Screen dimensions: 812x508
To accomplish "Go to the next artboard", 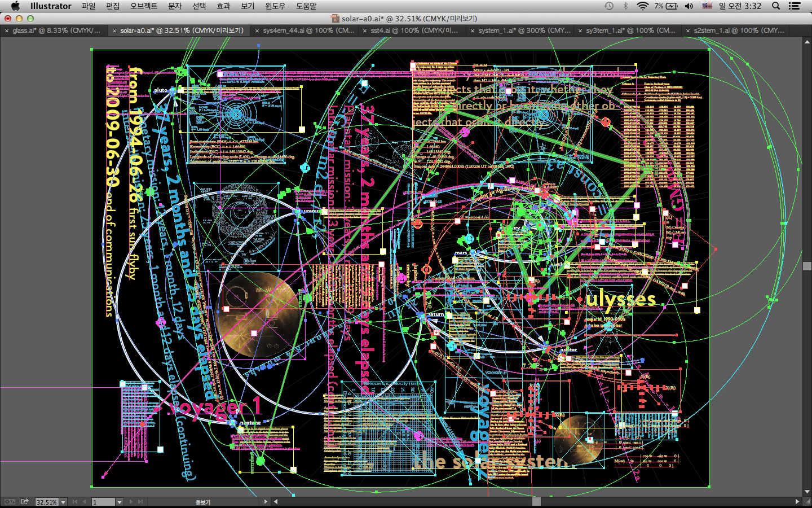I will pyautogui.click(x=130, y=502).
